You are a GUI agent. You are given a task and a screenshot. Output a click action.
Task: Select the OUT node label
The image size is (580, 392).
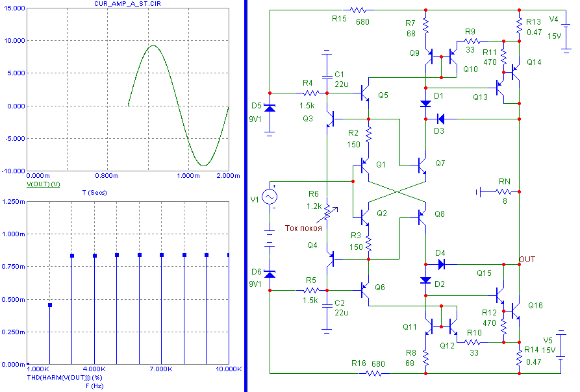(x=527, y=260)
